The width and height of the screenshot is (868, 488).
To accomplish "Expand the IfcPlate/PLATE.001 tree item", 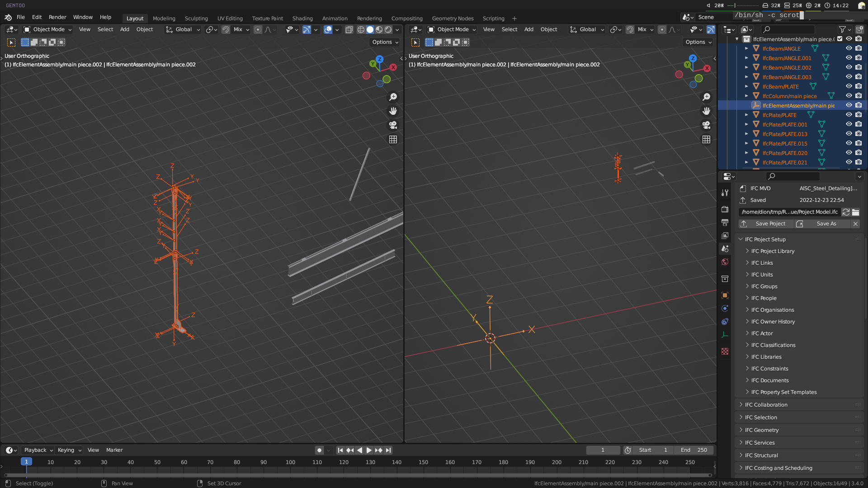I will click(746, 124).
